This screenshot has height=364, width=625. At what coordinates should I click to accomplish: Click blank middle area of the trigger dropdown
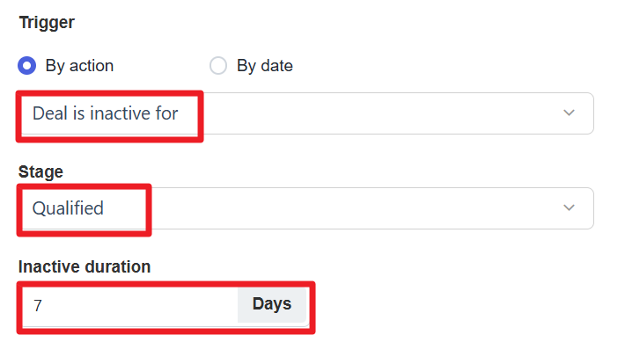click(x=379, y=113)
